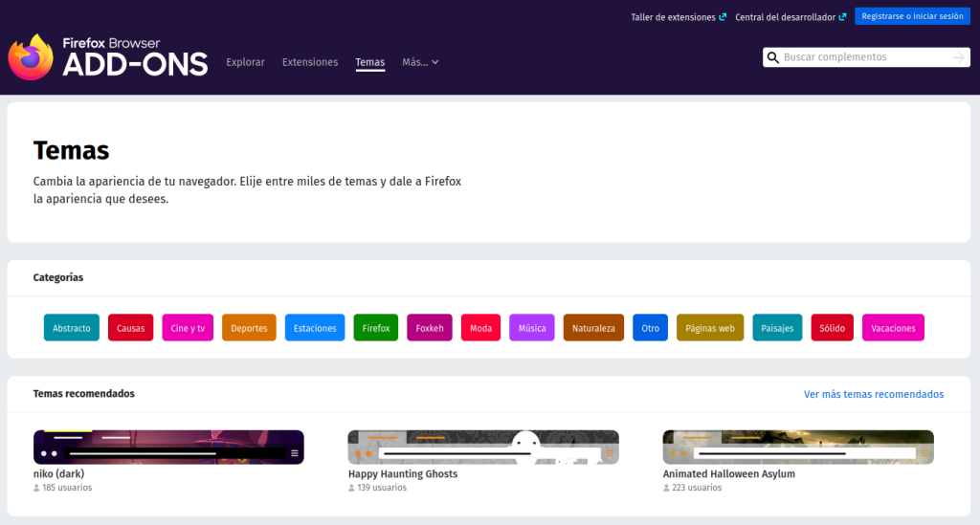
Task: Open Ver más temas recomendados link
Action: [x=874, y=395]
